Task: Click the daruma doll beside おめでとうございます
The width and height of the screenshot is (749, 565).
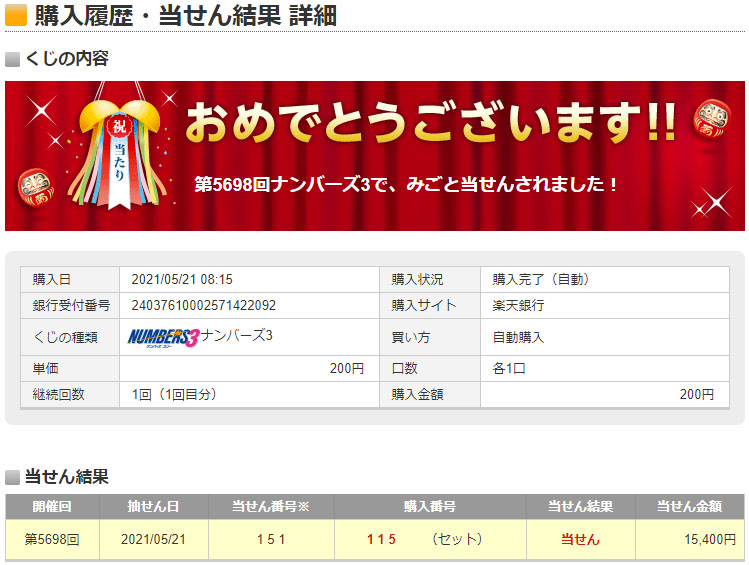Action: [x=712, y=118]
